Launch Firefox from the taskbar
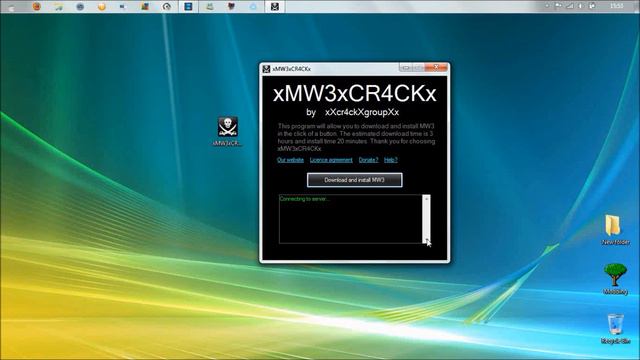Screen dimensions: 640x360 [x=37, y=6]
